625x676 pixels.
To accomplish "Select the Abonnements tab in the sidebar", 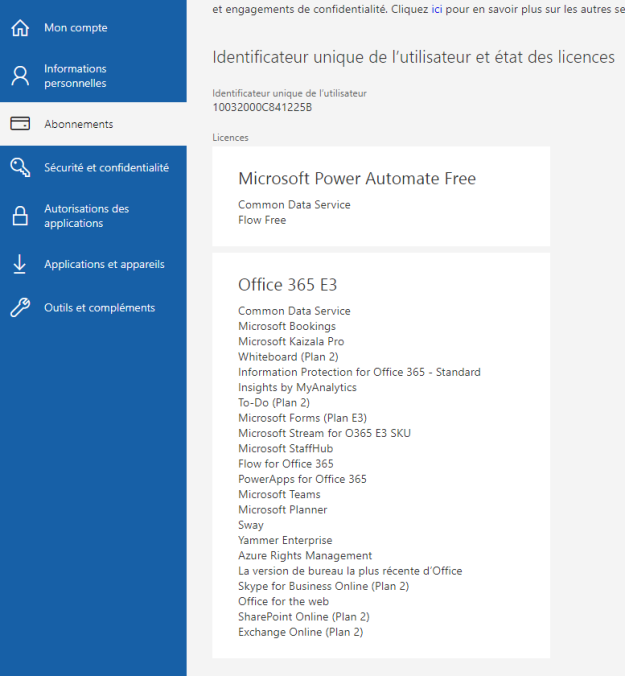I will pyautogui.click(x=78, y=124).
